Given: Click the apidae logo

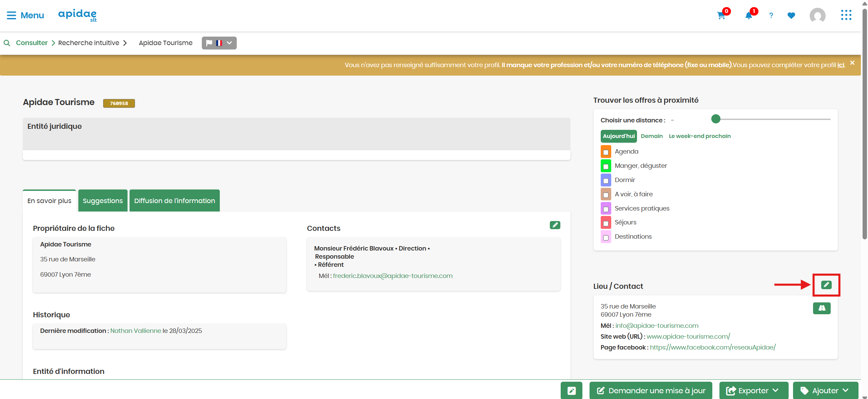Looking at the screenshot, I should tap(77, 15).
